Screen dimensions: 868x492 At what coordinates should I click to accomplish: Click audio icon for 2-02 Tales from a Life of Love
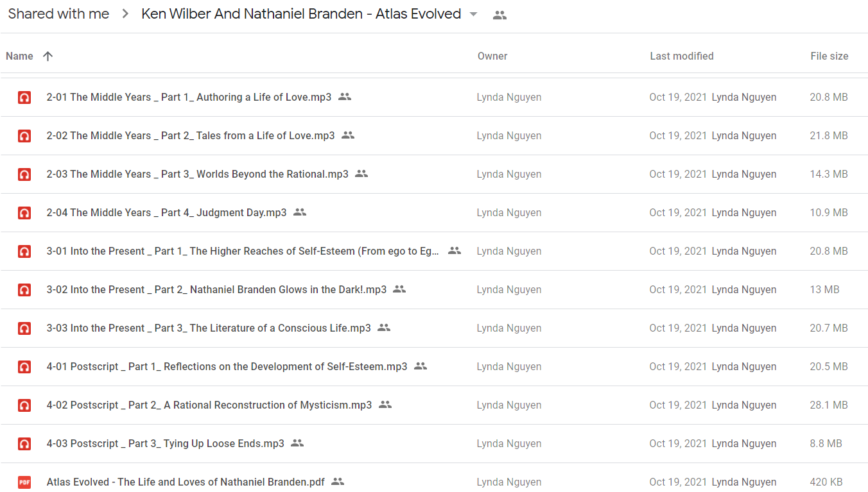coord(24,136)
